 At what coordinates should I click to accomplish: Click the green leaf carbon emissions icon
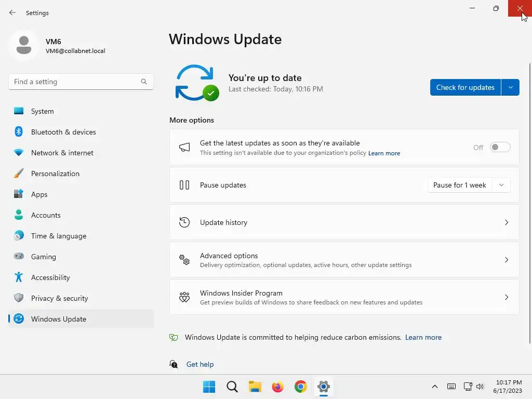(x=174, y=337)
